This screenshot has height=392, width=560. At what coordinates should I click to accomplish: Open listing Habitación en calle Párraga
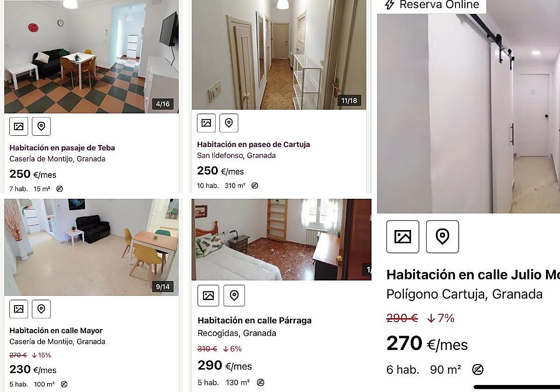[x=254, y=321]
